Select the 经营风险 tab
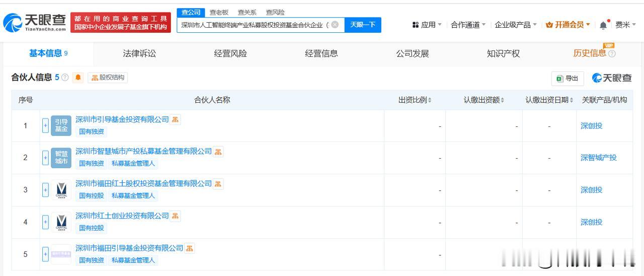 (230, 53)
